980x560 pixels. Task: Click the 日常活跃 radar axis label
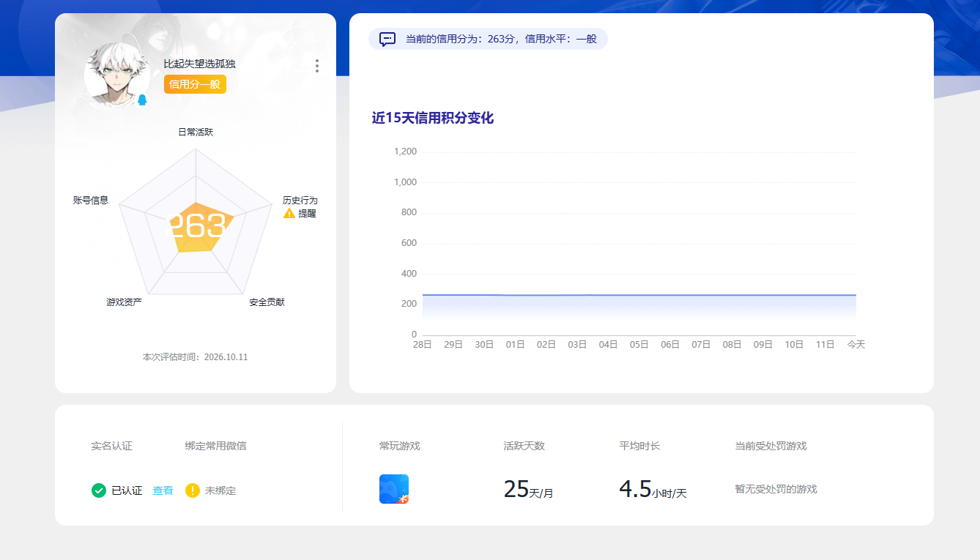[x=196, y=132]
